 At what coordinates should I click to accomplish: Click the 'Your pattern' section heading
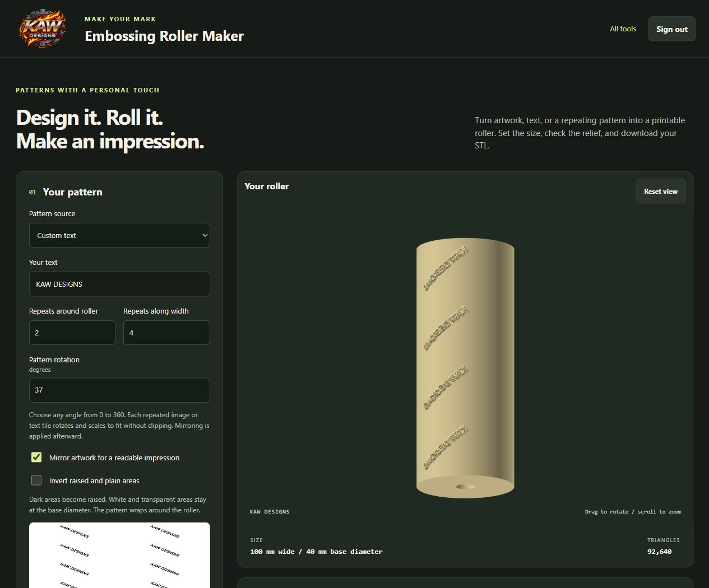click(x=72, y=192)
